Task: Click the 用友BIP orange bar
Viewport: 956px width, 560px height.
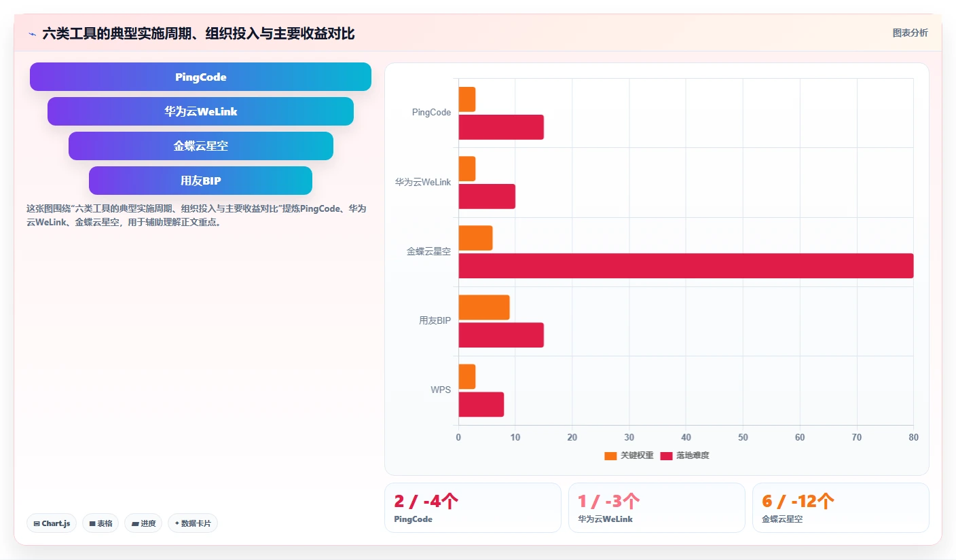Action: 484,307
